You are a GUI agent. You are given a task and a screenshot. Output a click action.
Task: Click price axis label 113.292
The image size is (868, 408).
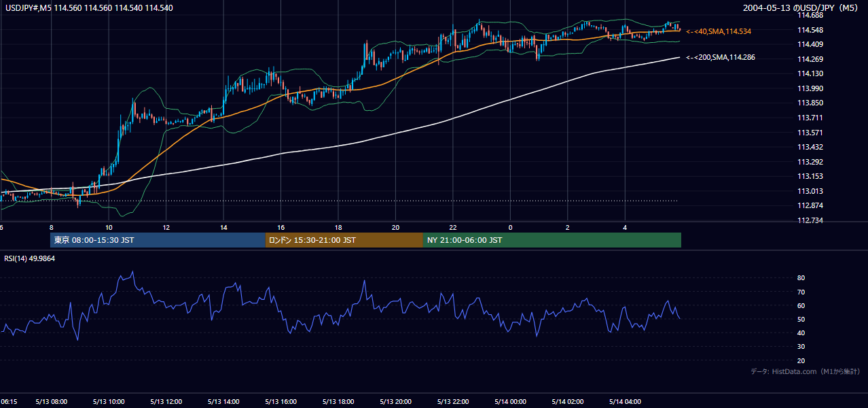tap(810, 162)
